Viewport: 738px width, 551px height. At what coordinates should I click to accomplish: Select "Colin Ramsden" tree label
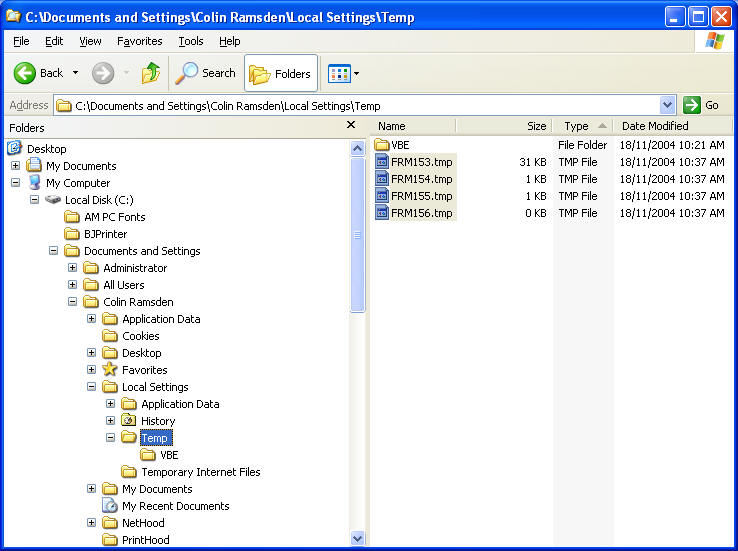pos(138,302)
